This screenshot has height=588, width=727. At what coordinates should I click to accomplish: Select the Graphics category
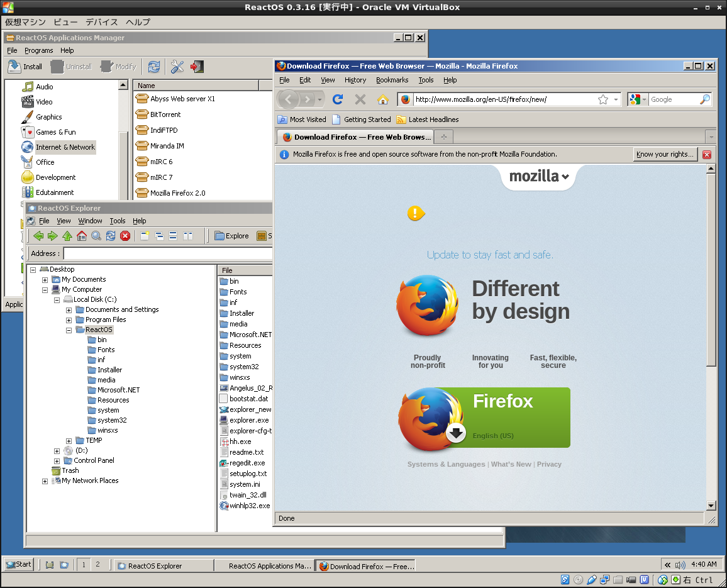tap(42, 117)
